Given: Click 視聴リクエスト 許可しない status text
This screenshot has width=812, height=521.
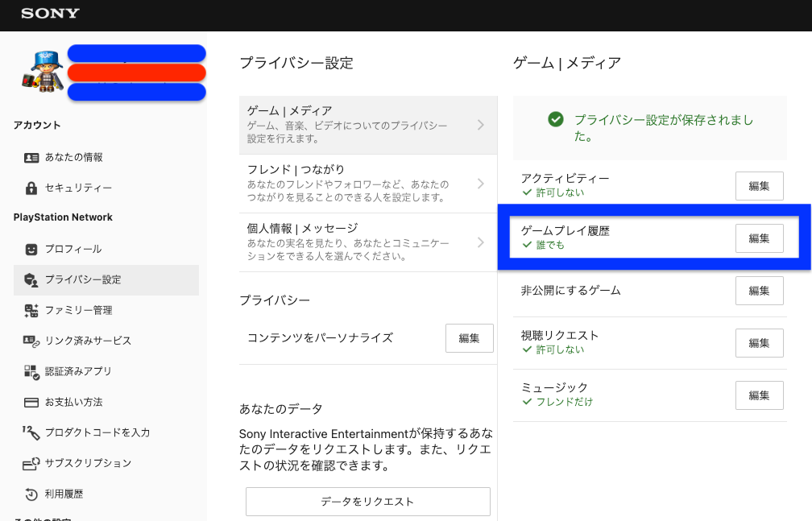Looking at the screenshot, I should 560,349.
